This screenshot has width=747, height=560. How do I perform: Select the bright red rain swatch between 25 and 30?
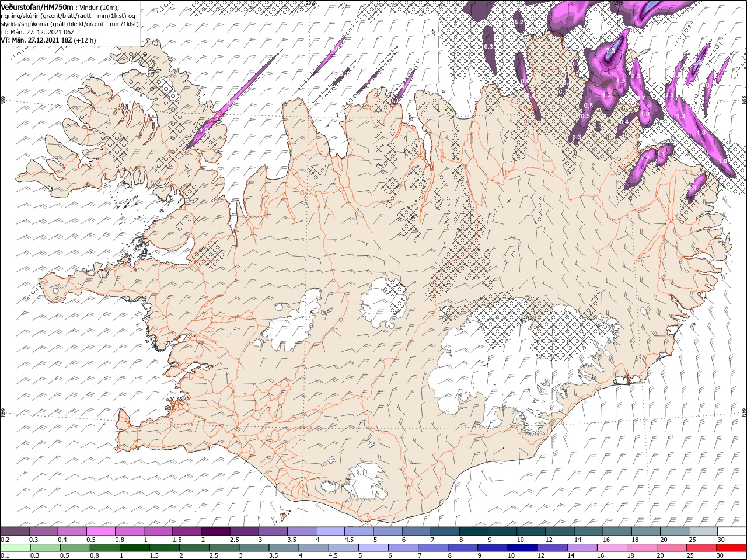702,548
